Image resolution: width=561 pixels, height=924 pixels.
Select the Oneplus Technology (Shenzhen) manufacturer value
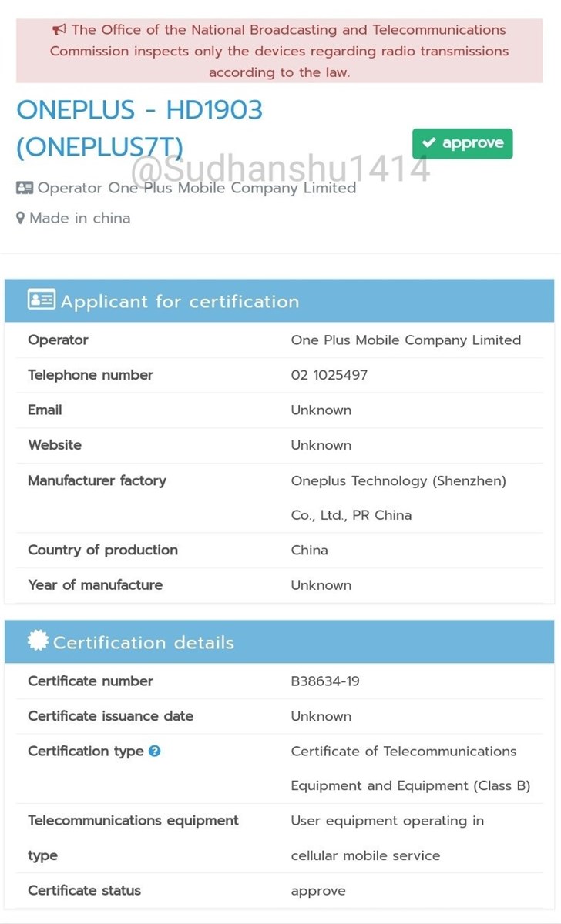tap(398, 481)
